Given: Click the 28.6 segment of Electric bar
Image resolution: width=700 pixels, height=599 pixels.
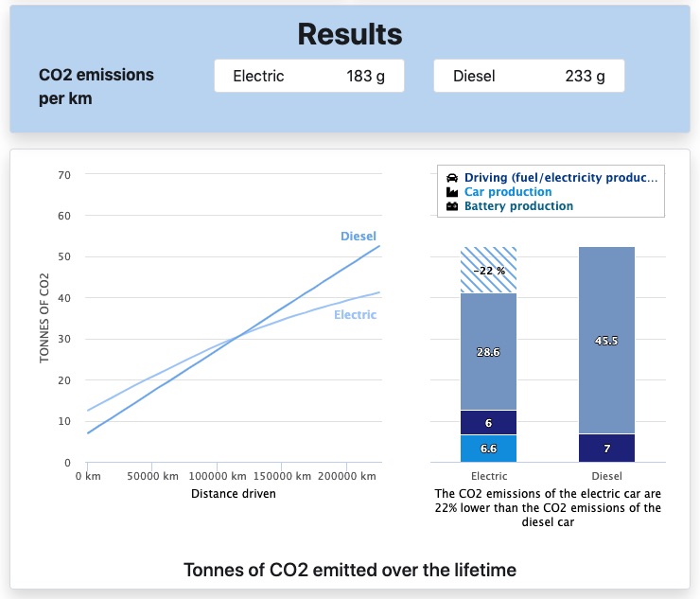Looking at the screenshot, I should (488, 351).
